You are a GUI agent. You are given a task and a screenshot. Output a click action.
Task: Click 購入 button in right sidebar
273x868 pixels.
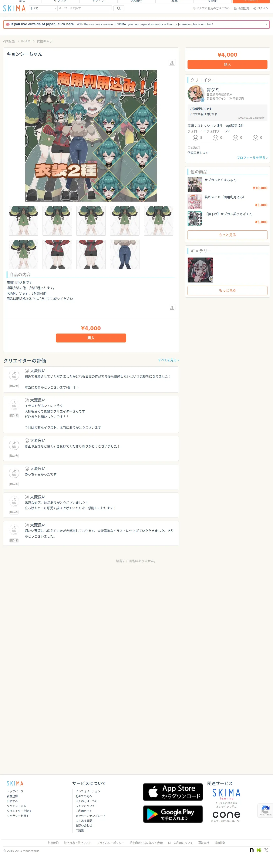coord(227,64)
